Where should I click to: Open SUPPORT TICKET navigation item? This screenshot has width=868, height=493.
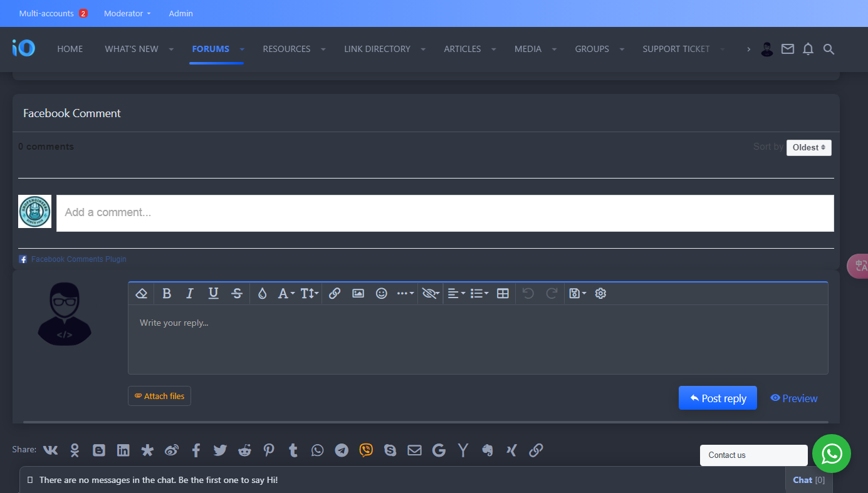click(x=676, y=49)
